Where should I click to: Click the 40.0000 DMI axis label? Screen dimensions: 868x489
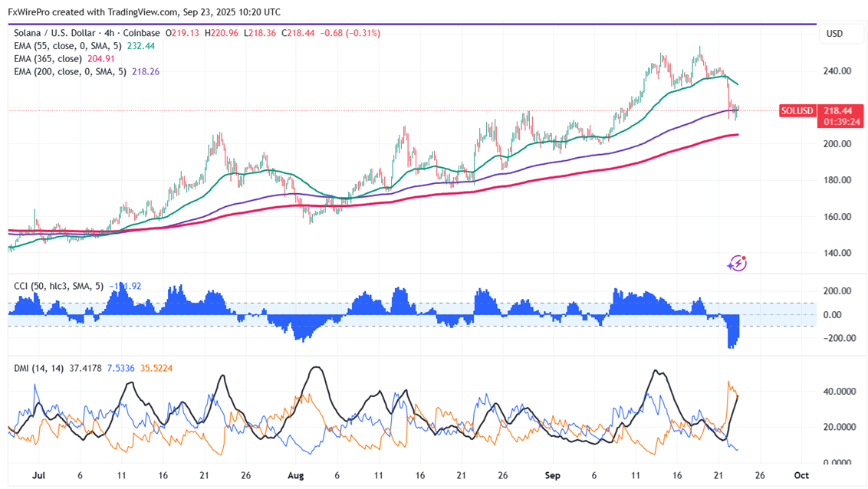coord(838,391)
